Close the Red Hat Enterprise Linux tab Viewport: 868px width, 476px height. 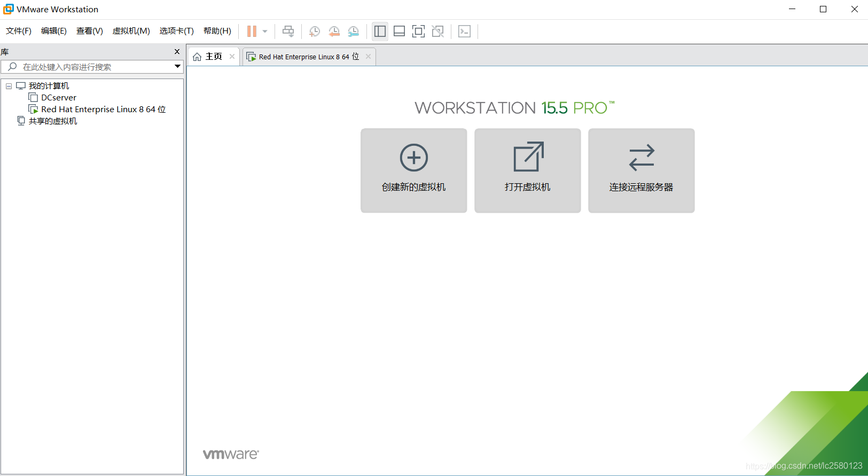(368, 57)
